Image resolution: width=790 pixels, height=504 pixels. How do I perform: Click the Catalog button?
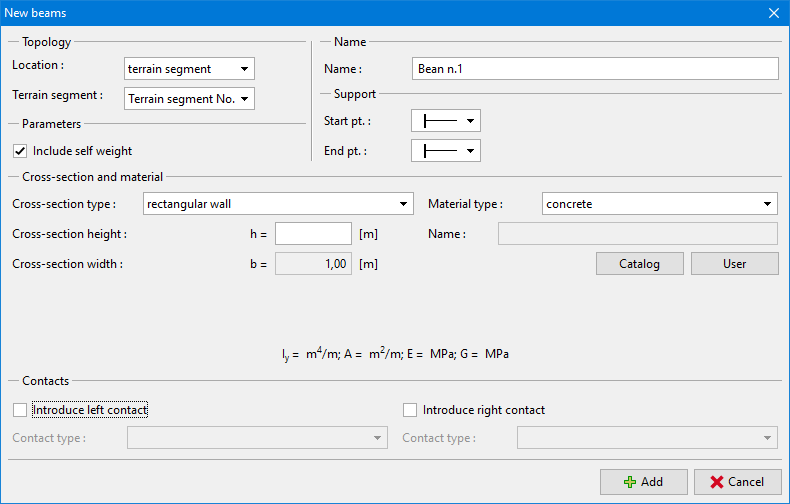(640, 264)
